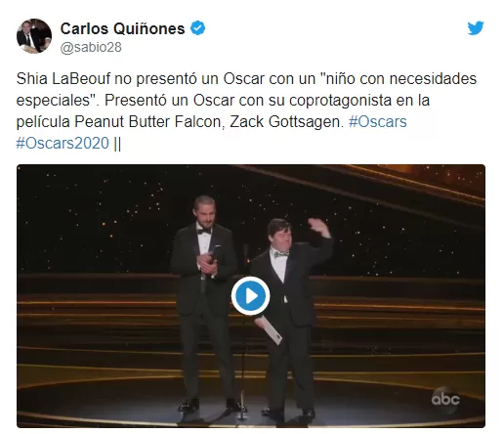Click the text 'Zack Gottsagen' in tweet

(285, 122)
